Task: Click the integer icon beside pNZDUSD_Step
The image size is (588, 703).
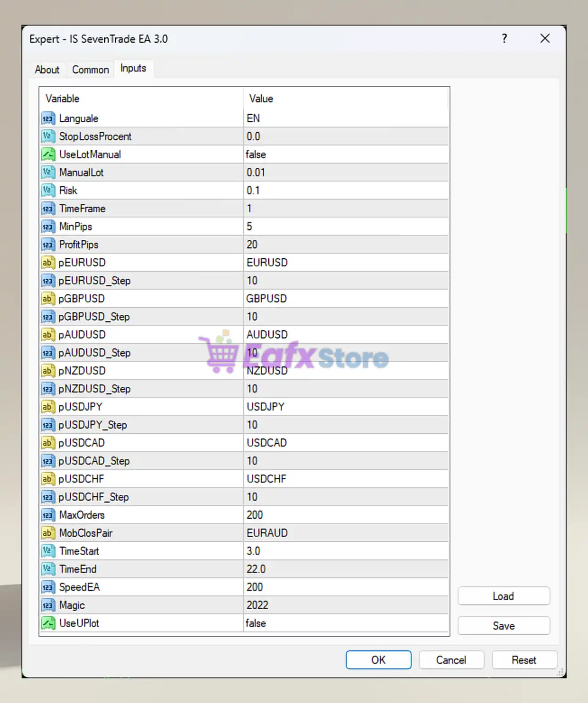Action: [x=48, y=389]
